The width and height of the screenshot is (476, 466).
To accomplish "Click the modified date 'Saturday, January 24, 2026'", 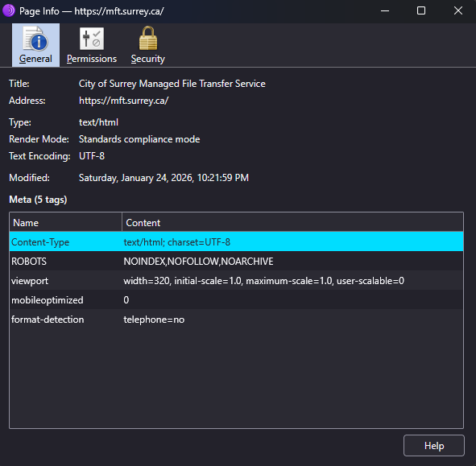I will 163,178.
